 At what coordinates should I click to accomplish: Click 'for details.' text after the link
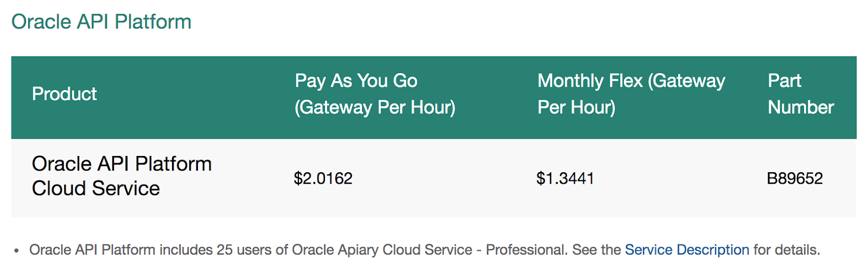click(787, 250)
